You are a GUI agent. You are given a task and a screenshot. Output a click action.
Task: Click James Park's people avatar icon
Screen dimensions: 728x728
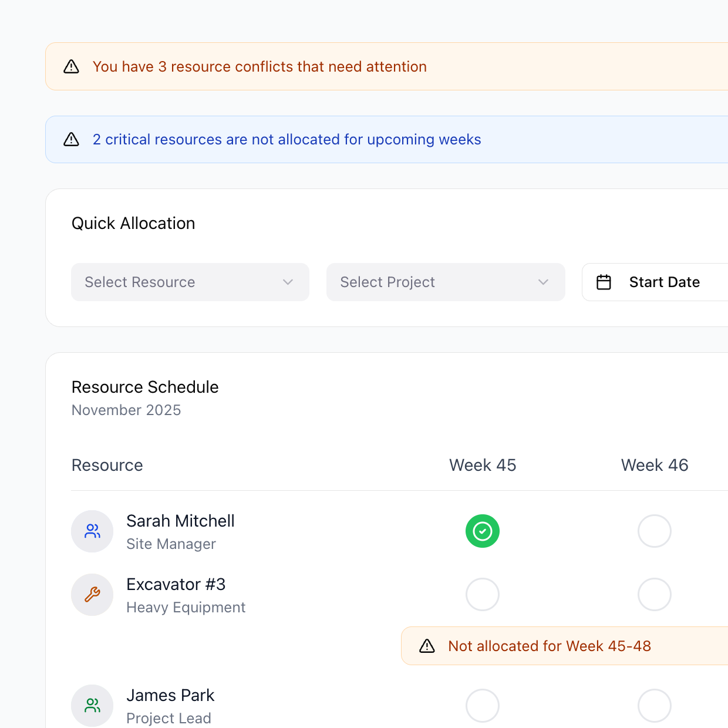click(x=92, y=706)
